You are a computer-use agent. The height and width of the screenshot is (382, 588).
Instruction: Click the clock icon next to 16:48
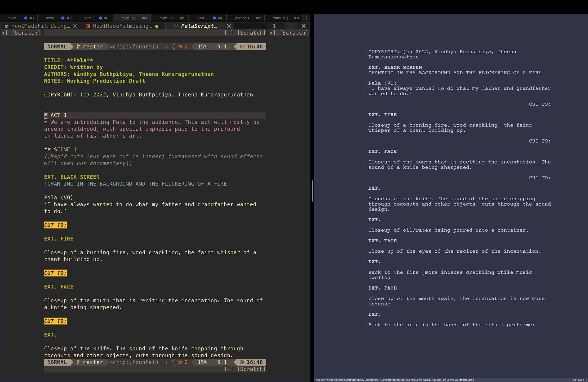pyautogui.click(x=242, y=46)
